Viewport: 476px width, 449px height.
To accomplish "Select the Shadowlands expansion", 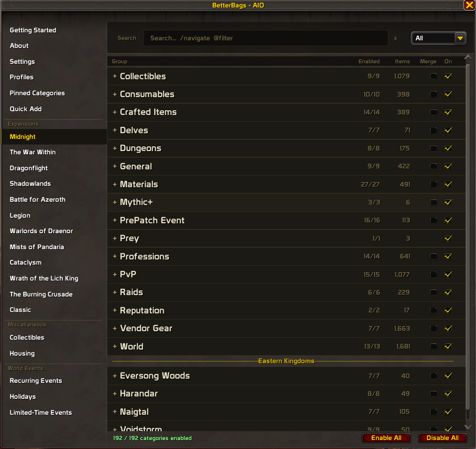I will point(30,183).
